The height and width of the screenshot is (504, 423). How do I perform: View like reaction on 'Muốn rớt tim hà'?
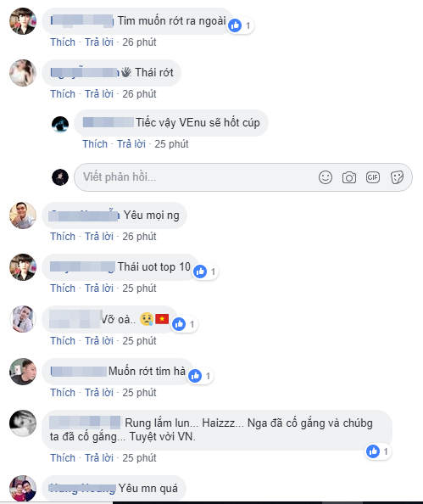200,376
